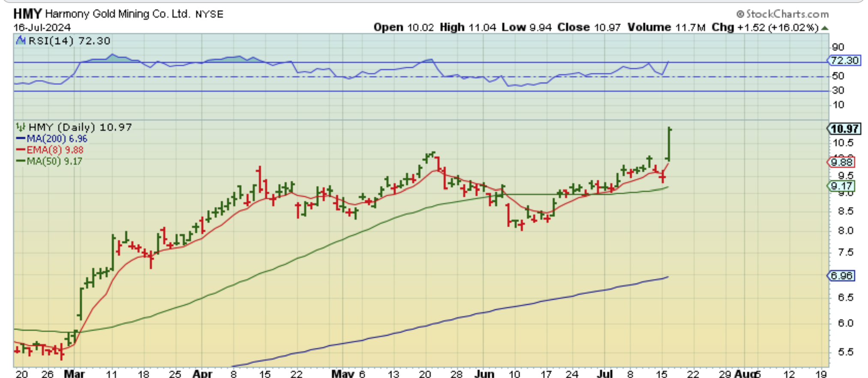This screenshot has width=868, height=378.
Task: Click the 30 level on the RSI axis
Action: click(838, 90)
